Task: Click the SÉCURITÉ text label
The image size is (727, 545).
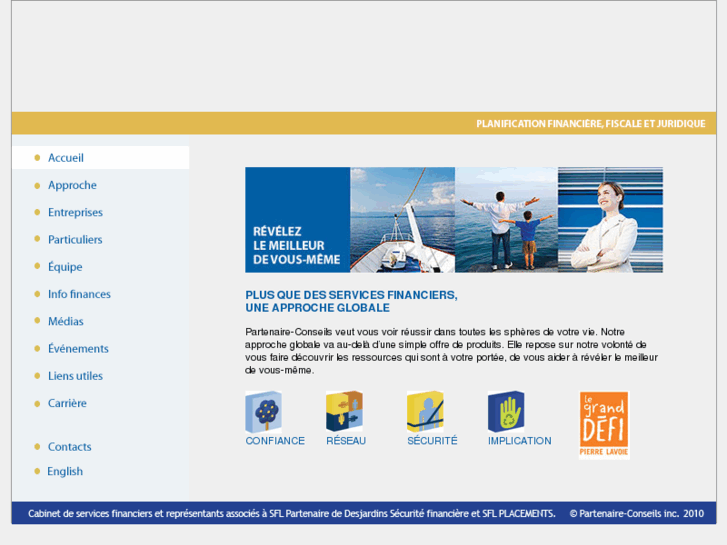Action: coord(432,441)
